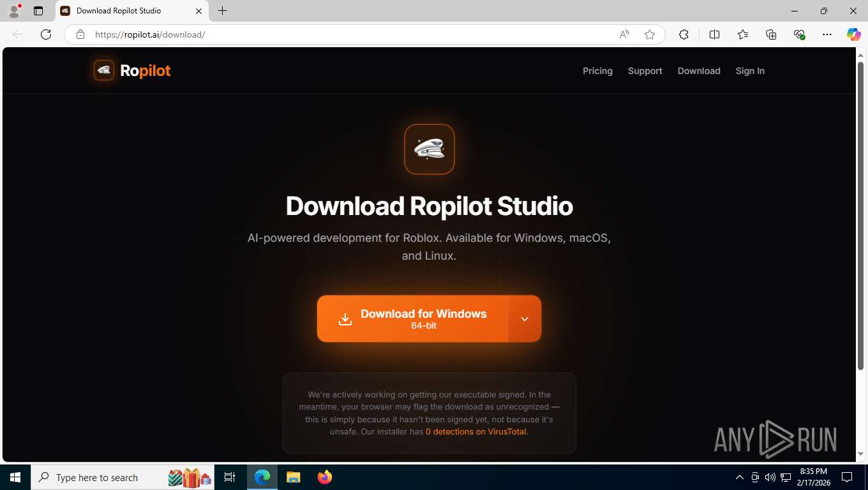Toggle Read aloud in address bar
The height and width of the screenshot is (490, 868).
(624, 34)
